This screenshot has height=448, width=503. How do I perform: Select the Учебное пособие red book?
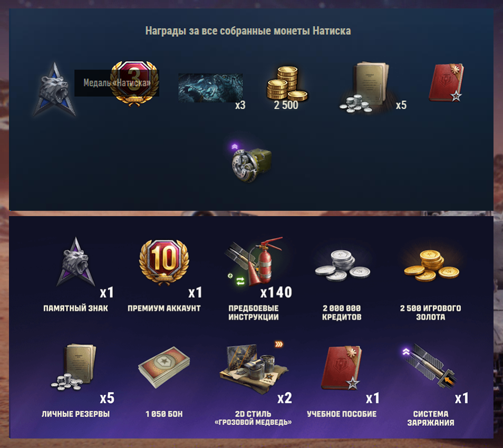coord(342,368)
